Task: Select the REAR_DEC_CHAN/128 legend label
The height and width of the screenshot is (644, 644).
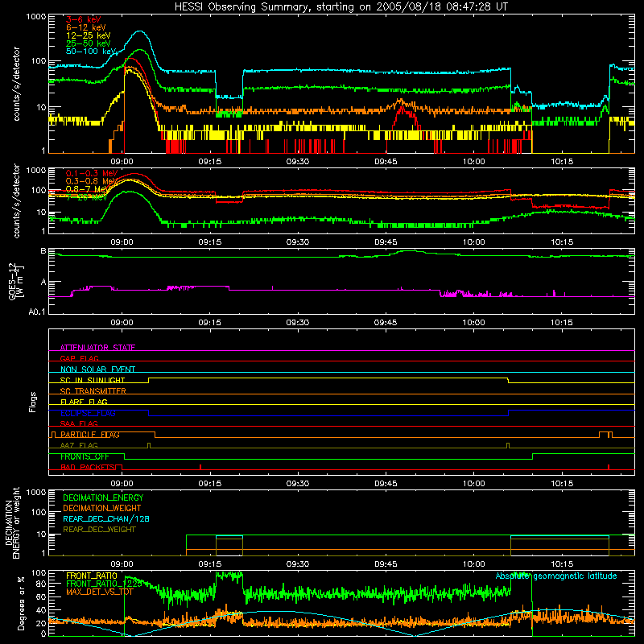Action: pos(106,518)
